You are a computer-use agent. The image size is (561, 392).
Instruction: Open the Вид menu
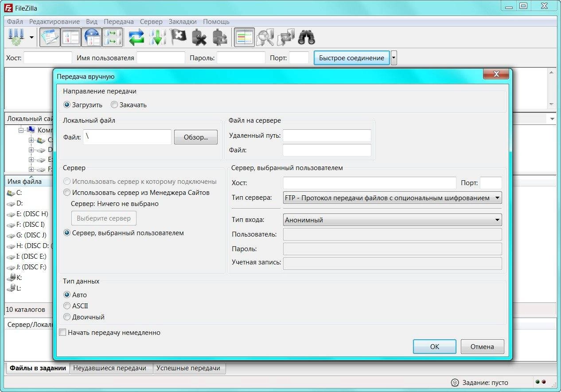(x=92, y=21)
